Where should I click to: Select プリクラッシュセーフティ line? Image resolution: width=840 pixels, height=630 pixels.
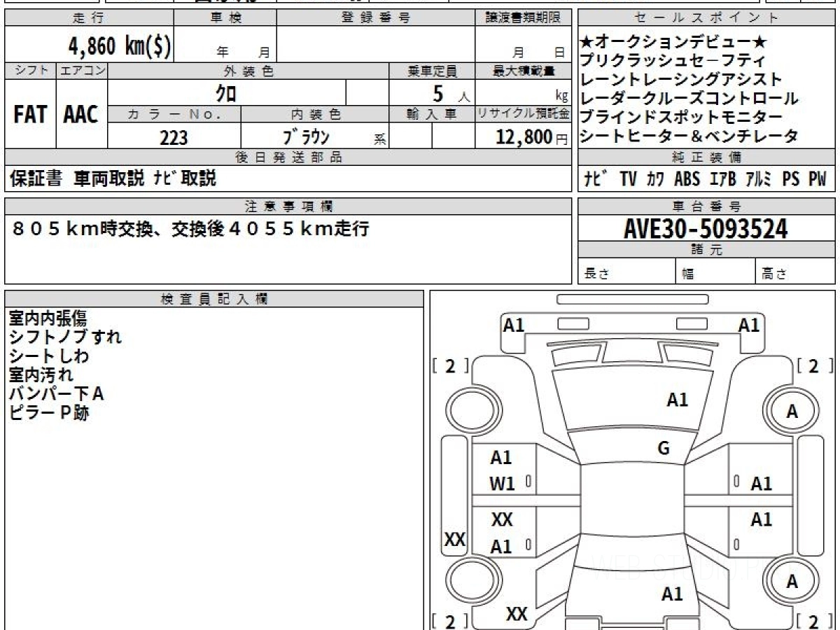[x=673, y=61]
